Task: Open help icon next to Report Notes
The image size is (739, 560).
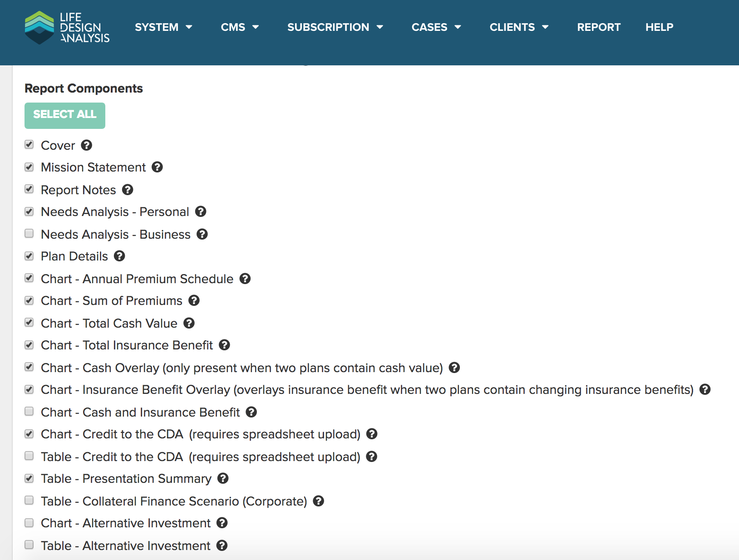Action: coord(128,190)
